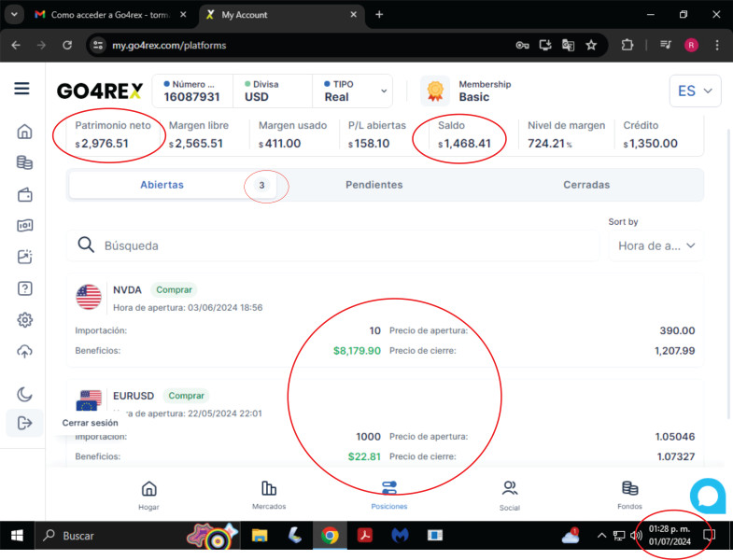Image resolution: width=733 pixels, height=560 pixels.
Task: Click the search magnifier icon beside Búsqueda
Action: tap(86, 245)
